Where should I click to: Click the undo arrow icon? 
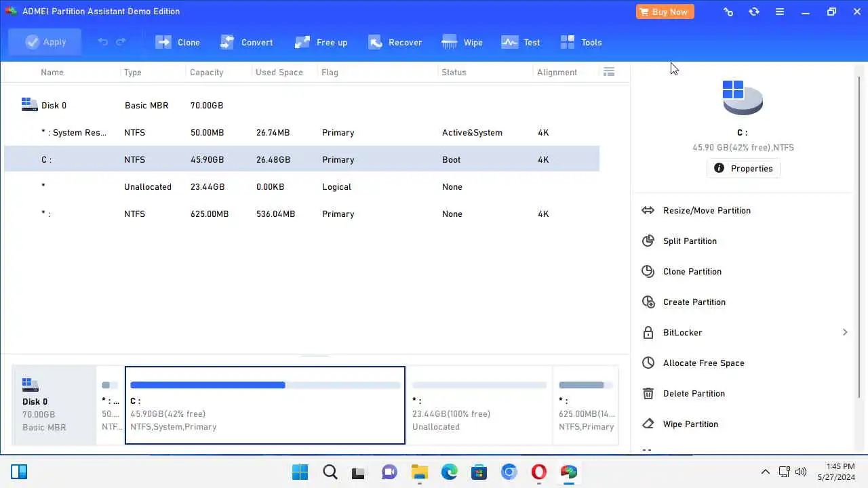(x=102, y=42)
